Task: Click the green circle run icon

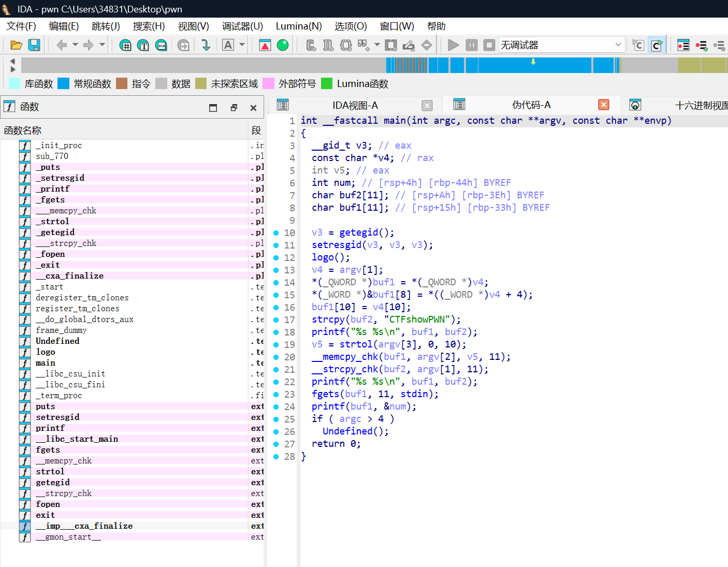Action: (x=283, y=45)
